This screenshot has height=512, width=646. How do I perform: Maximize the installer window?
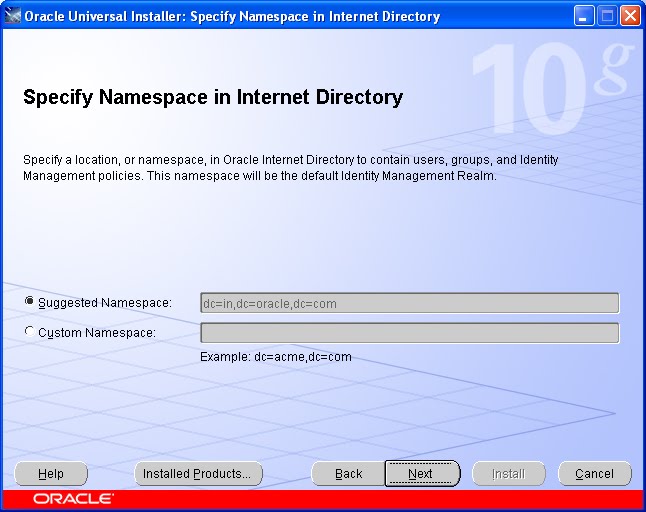607,16
